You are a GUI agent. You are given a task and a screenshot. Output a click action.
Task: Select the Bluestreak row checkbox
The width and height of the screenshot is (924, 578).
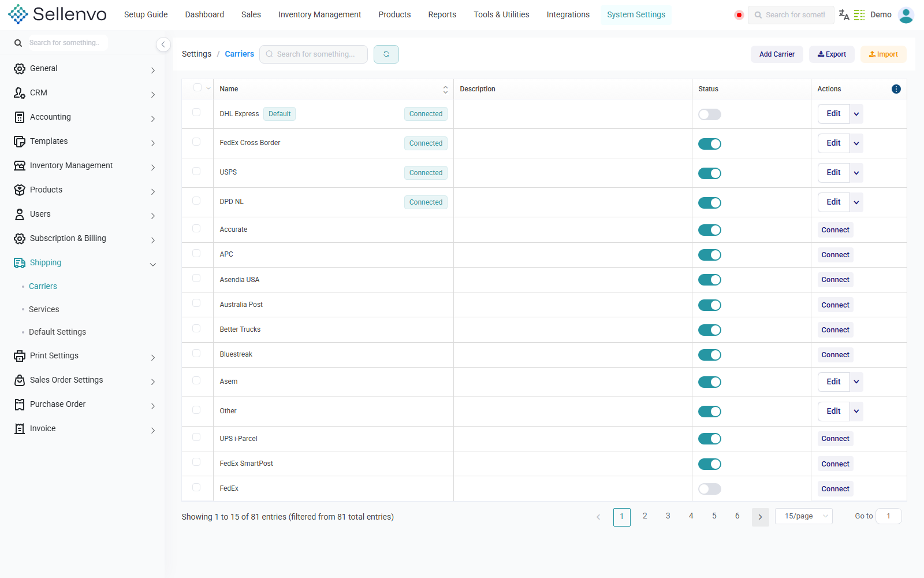click(x=196, y=353)
